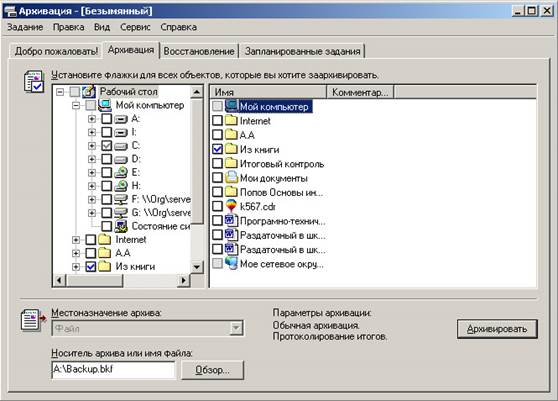558x401 pixels.
Task: Click tree horizontal scrollbar left arrow
Action: point(59,280)
